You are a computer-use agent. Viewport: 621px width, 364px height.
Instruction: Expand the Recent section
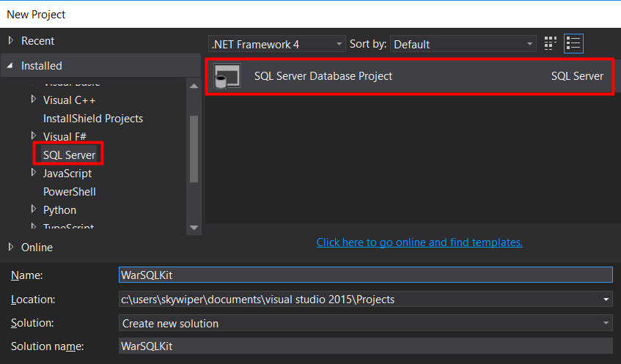point(11,40)
